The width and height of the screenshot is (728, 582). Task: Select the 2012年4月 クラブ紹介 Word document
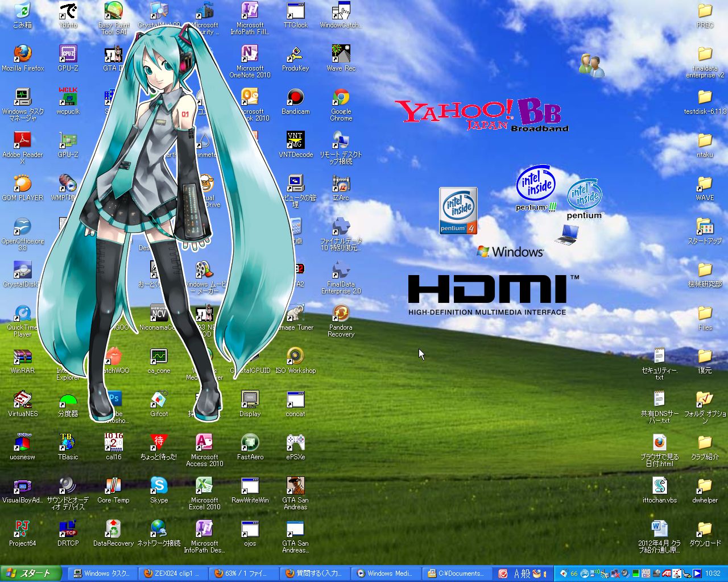pyautogui.click(x=660, y=537)
